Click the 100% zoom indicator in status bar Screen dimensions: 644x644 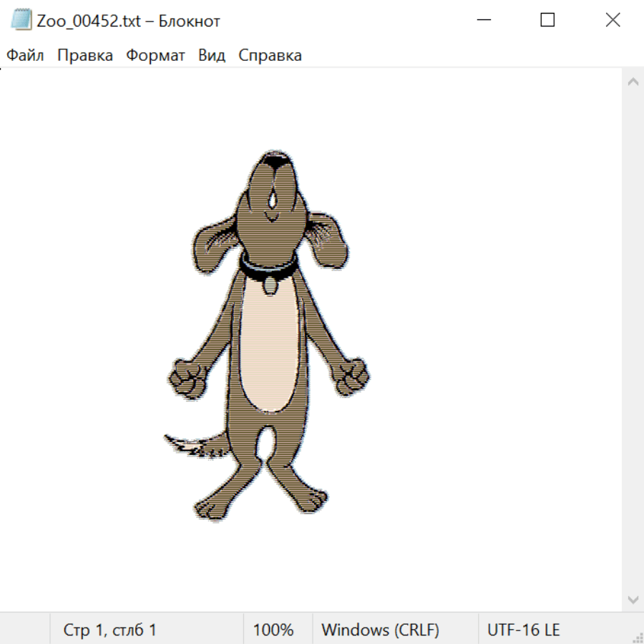[273, 630]
